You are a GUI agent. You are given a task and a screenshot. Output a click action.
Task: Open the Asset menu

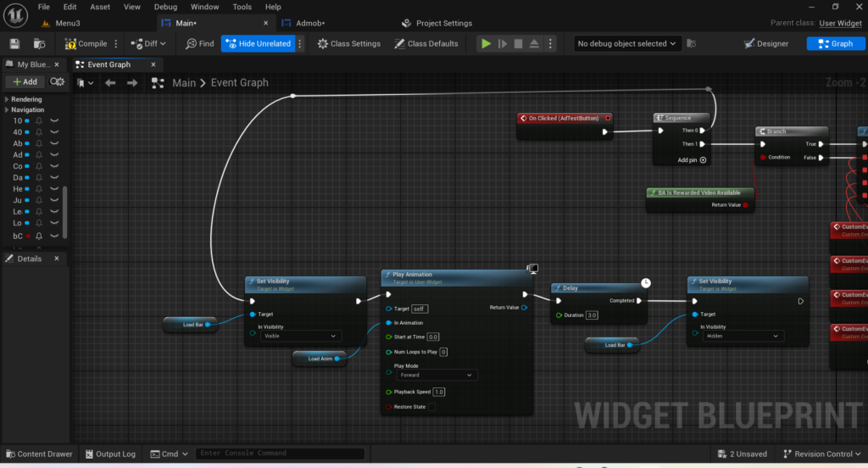[x=100, y=7]
